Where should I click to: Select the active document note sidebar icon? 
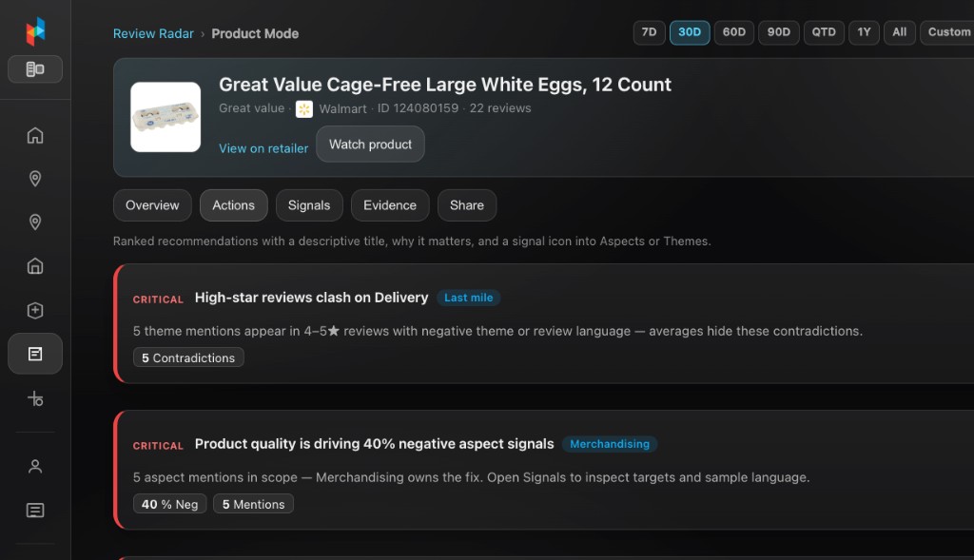tap(35, 354)
